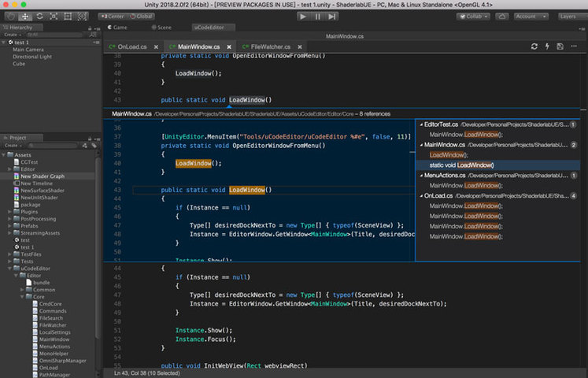Close the FileWatcher.cs tab
588x378 pixels.
(x=300, y=47)
